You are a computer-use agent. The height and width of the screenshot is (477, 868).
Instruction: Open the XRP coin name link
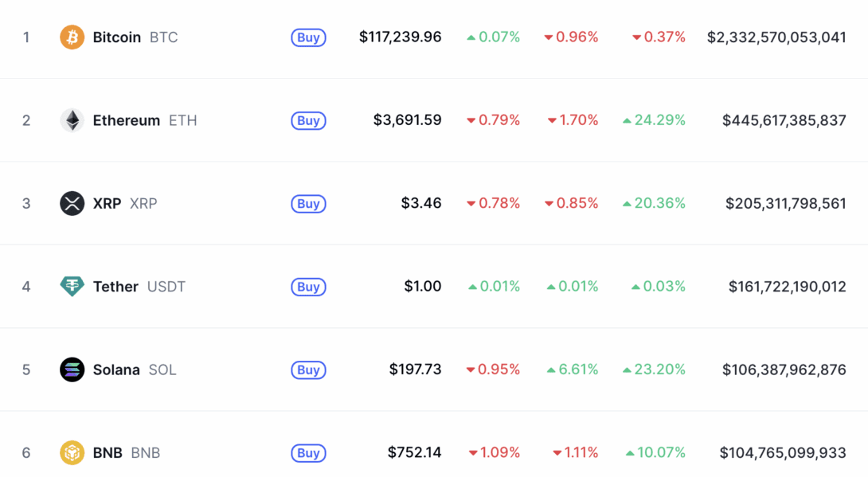107,203
